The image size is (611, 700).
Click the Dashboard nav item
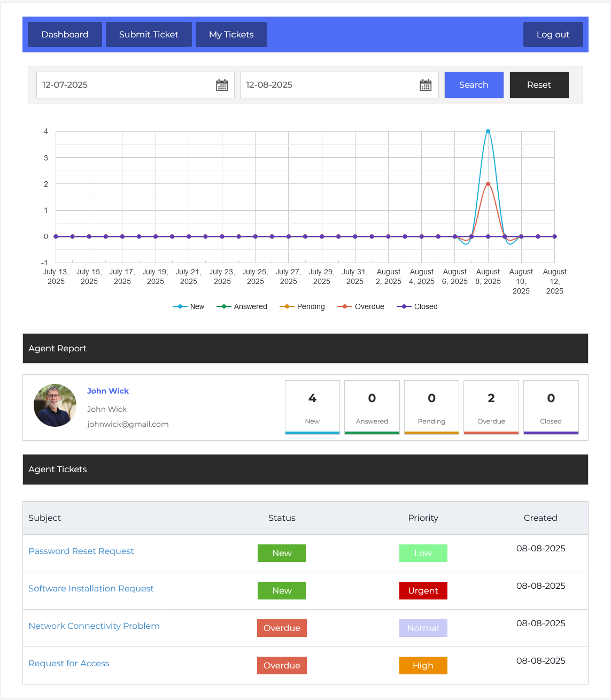coord(65,34)
